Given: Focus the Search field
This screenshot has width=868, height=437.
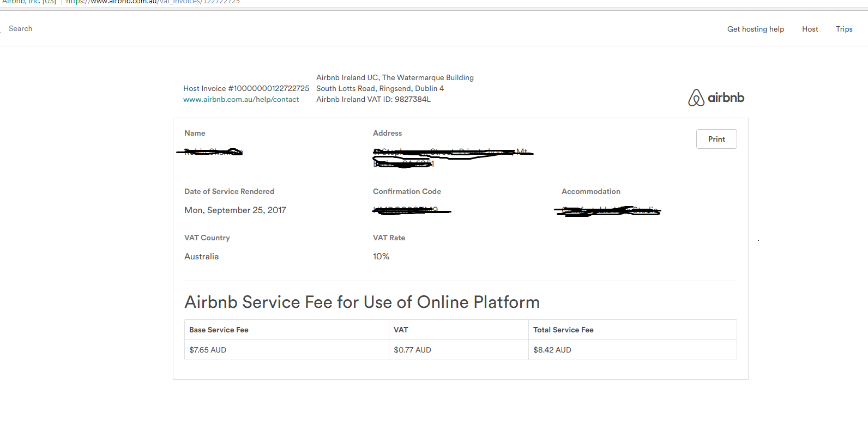Looking at the screenshot, I should click(21, 29).
